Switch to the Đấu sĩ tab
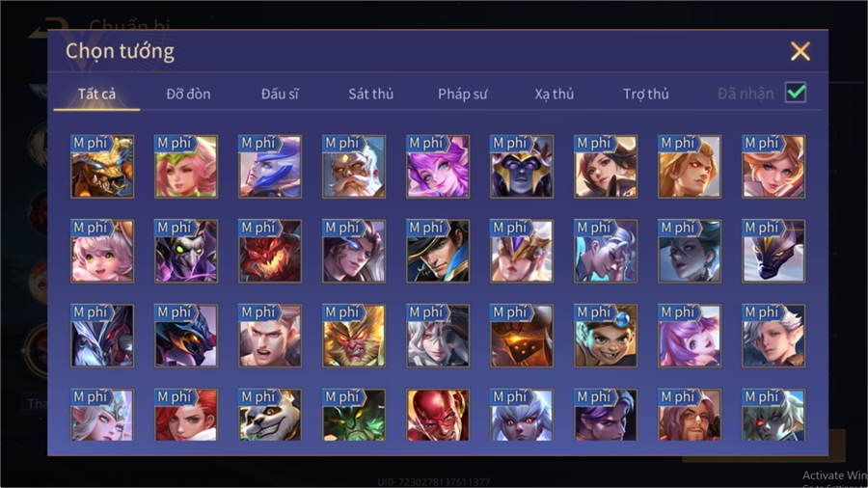 click(280, 95)
